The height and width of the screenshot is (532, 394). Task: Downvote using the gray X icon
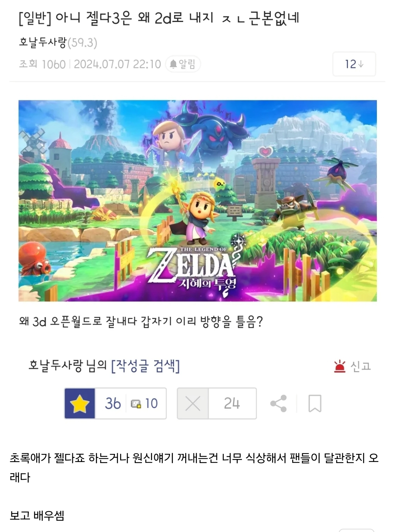tap(193, 404)
